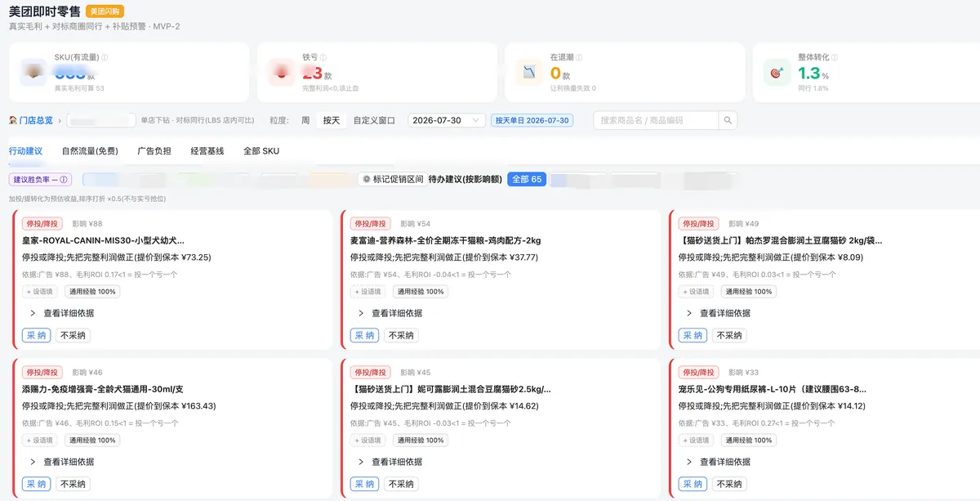980x501 pixels.
Task: Click info icon next to SKU(有流量)
Action: coord(105,58)
